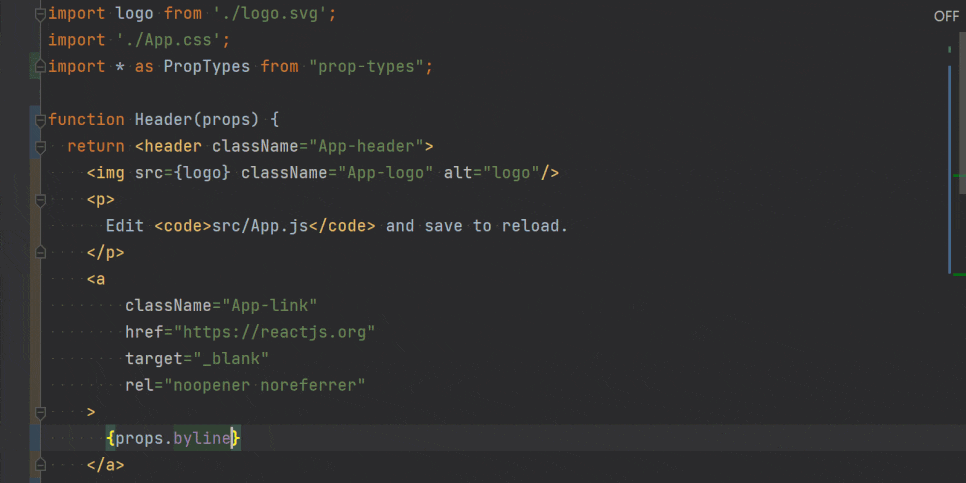This screenshot has height=483, width=966.
Task: Click the upper green stripe mark in error stripe
Action: pyautogui.click(x=959, y=176)
